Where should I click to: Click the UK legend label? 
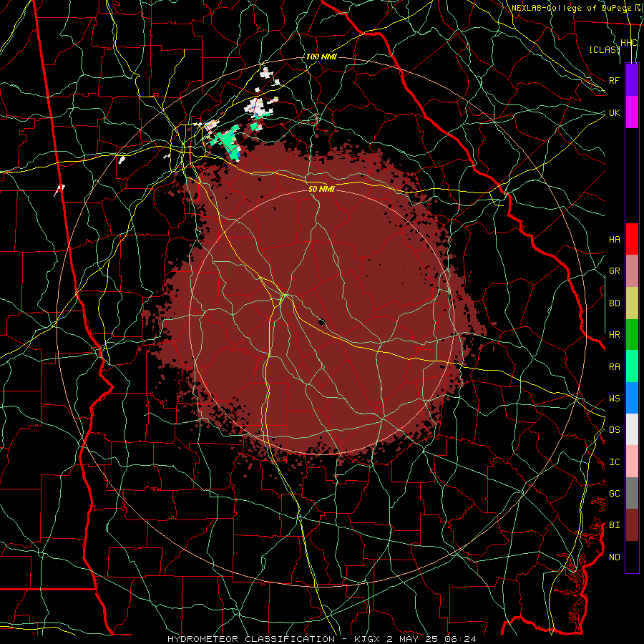tap(614, 112)
